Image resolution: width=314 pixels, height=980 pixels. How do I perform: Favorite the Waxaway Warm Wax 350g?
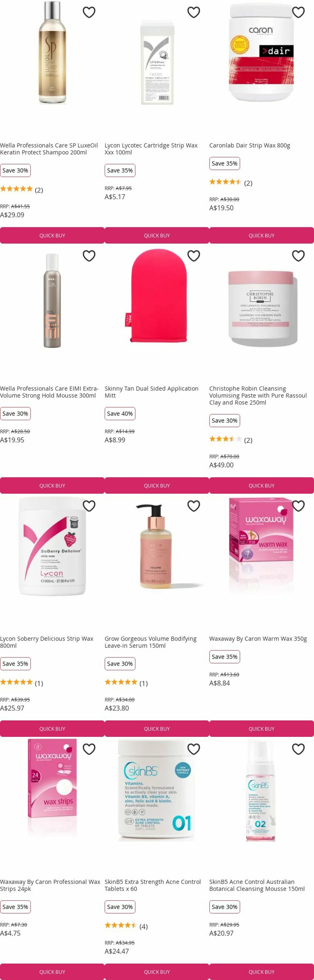click(x=298, y=506)
